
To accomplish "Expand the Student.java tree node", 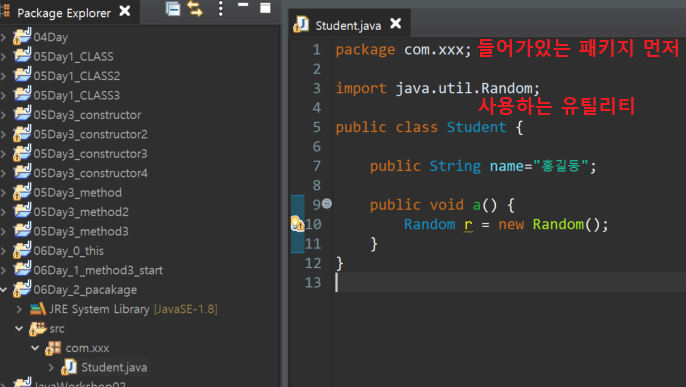I will [x=51, y=367].
